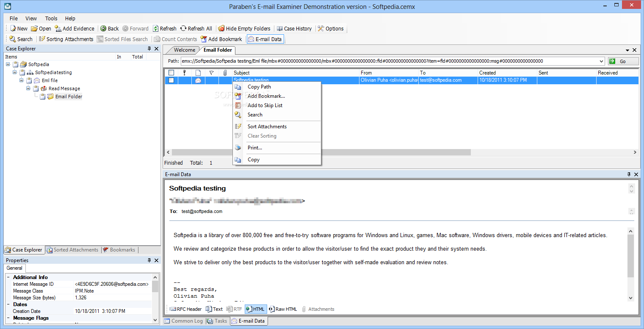Viewport: 644px width, 329px height.
Task: Open the tab list dropdown arrow
Action: (628, 50)
